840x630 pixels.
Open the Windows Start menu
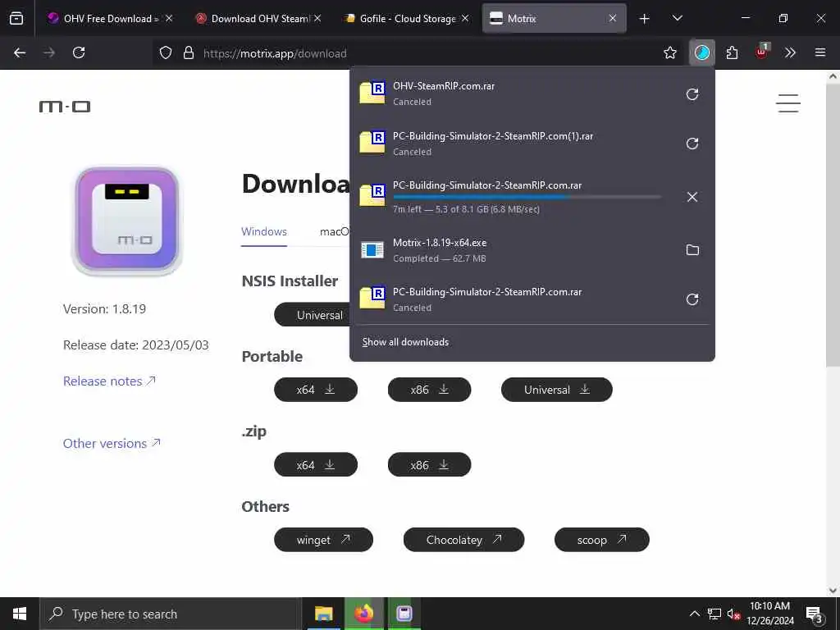point(20,614)
